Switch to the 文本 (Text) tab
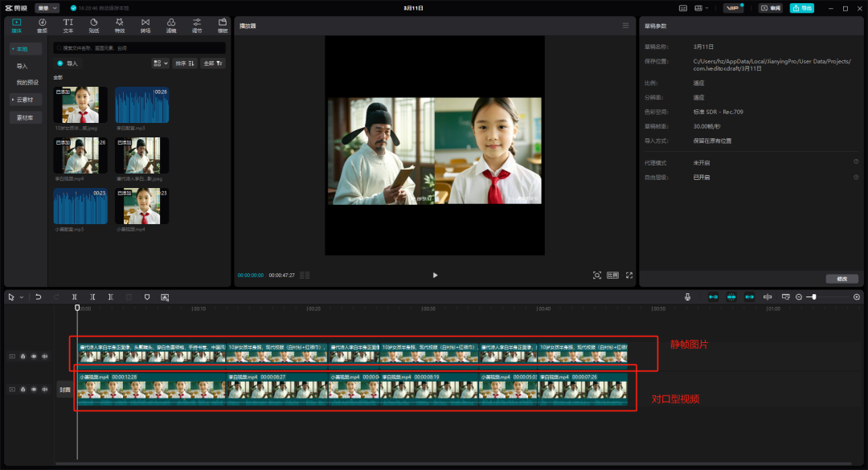 pyautogui.click(x=68, y=25)
